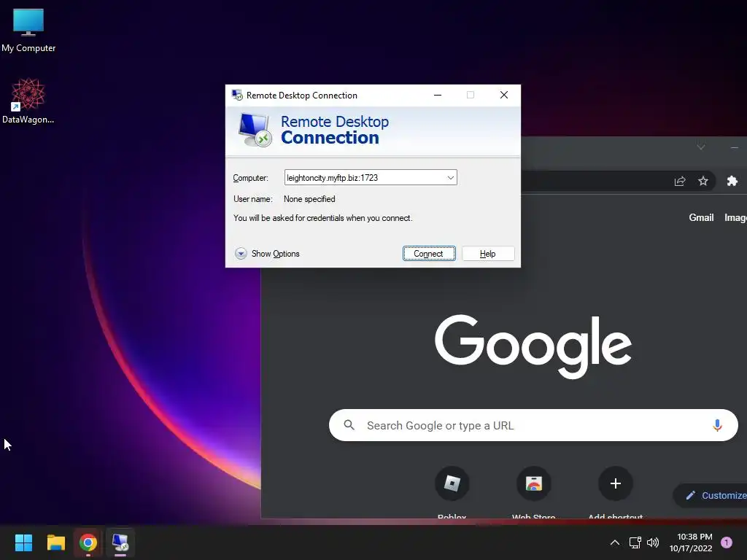Open the Chrome tab search chevron
This screenshot has height=560, width=747.
701,147
